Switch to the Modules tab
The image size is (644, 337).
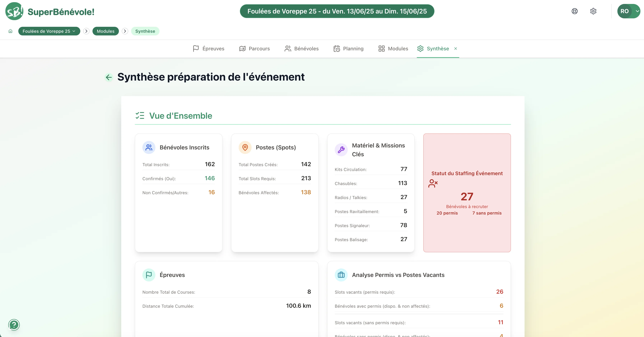[393, 49]
